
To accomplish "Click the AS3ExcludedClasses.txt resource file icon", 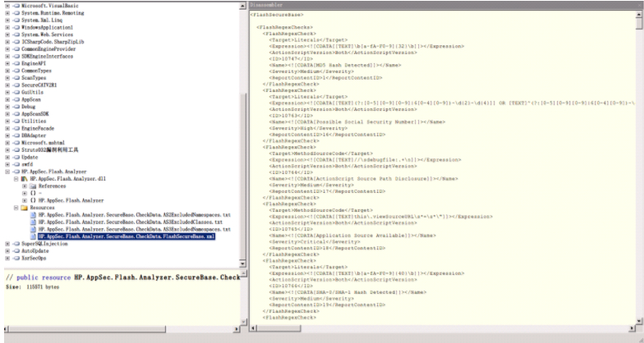I will tap(33, 222).
